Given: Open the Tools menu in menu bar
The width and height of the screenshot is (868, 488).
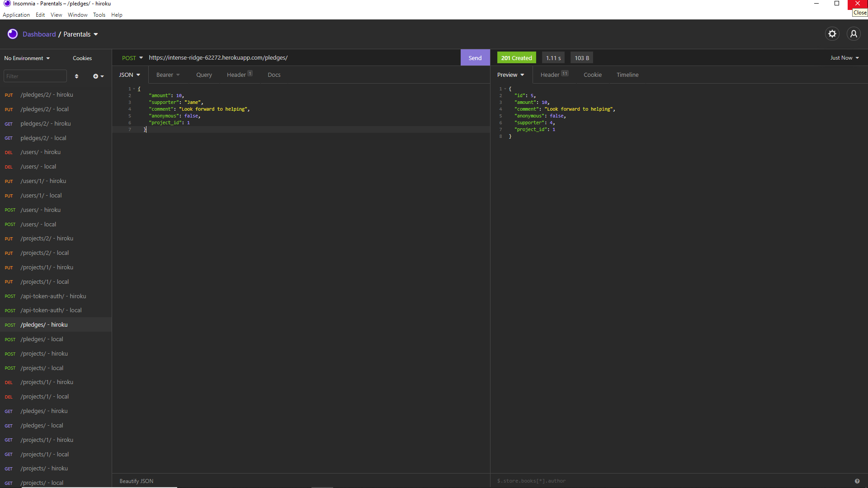Looking at the screenshot, I should click(99, 14).
